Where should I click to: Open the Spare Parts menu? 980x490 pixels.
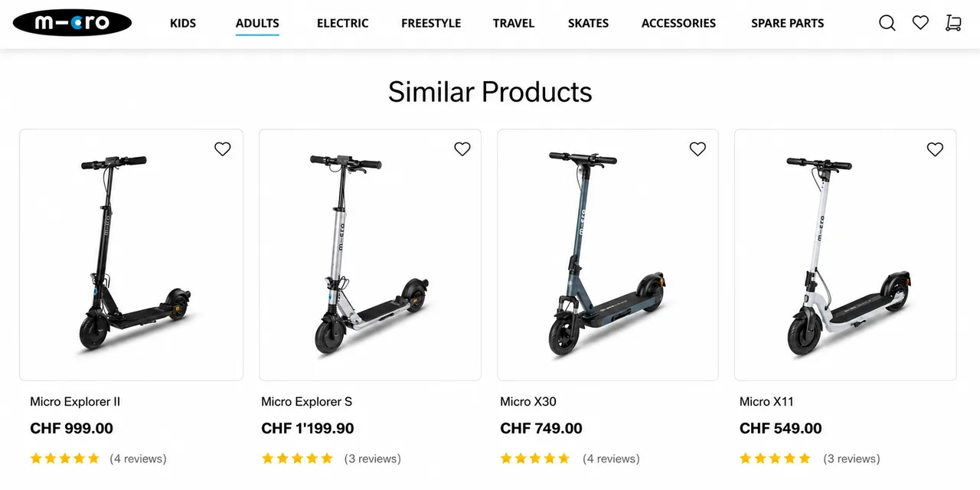coord(788,23)
